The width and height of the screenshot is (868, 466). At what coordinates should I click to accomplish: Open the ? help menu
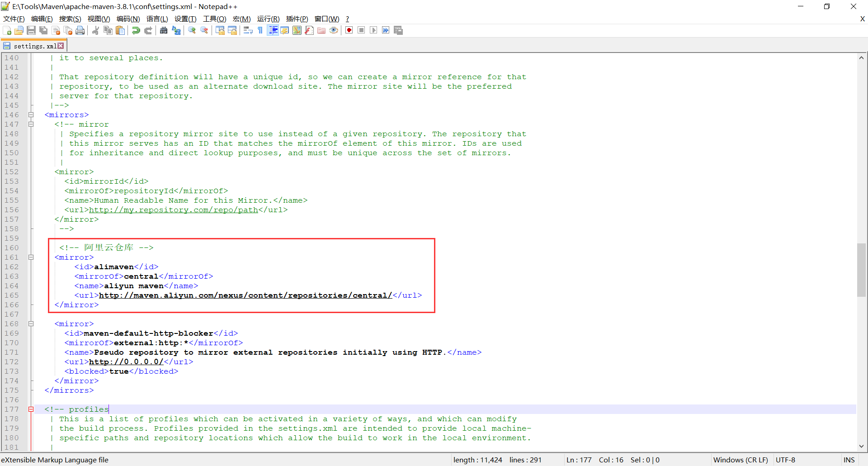click(x=347, y=19)
